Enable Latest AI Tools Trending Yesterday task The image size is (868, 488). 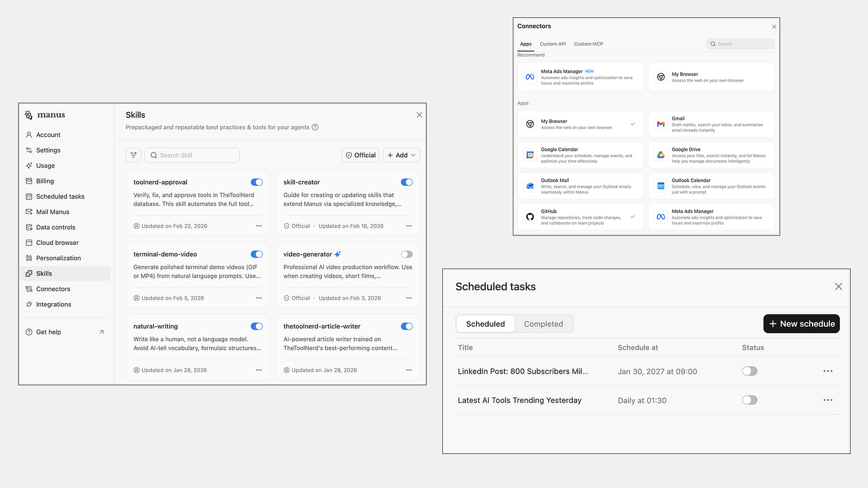[x=749, y=400]
